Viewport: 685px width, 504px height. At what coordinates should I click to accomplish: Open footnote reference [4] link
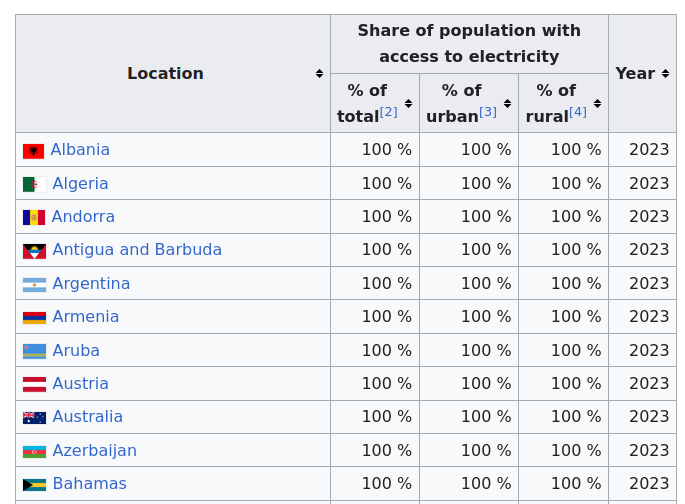pyautogui.click(x=578, y=112)
